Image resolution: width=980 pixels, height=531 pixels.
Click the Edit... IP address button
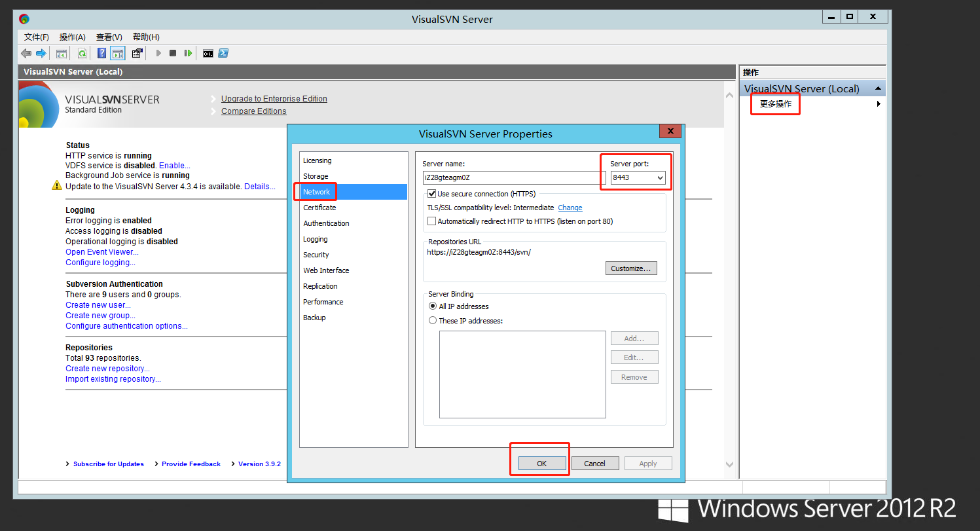pyautogui.click(x=634, y=357)
